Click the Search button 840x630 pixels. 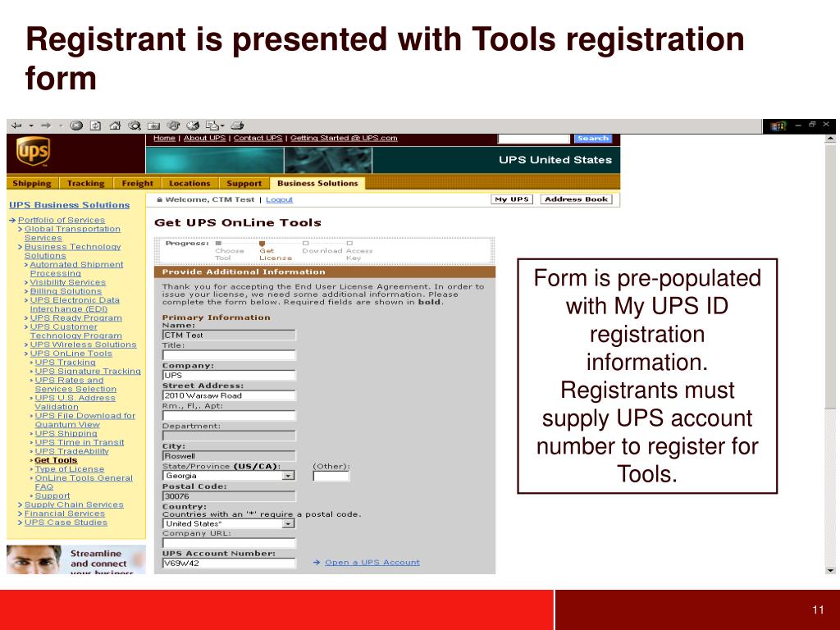click(x=592, y=138)
